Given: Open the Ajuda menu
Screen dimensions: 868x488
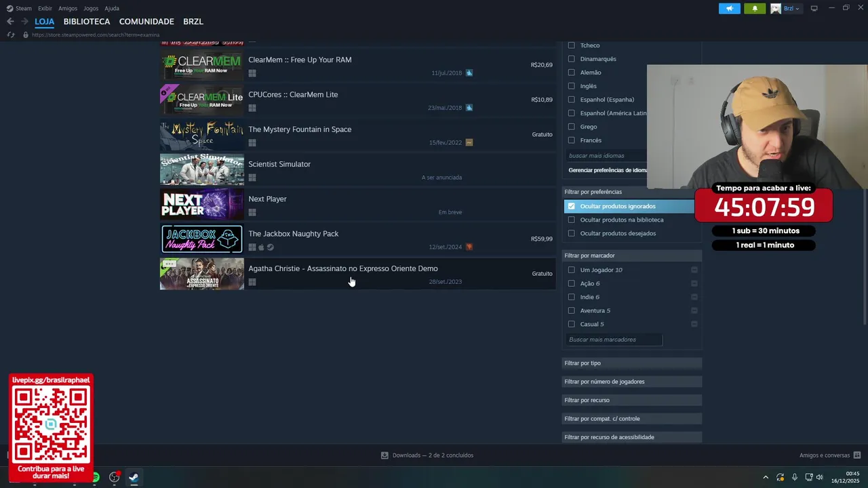Looking at the screenshot, I should point(112,8).
